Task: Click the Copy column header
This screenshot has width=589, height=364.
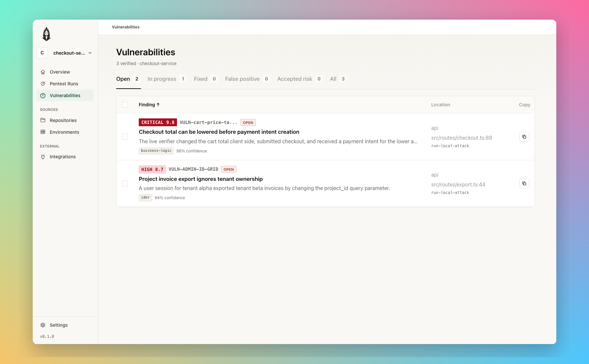Action: click(x=525, y=105)
